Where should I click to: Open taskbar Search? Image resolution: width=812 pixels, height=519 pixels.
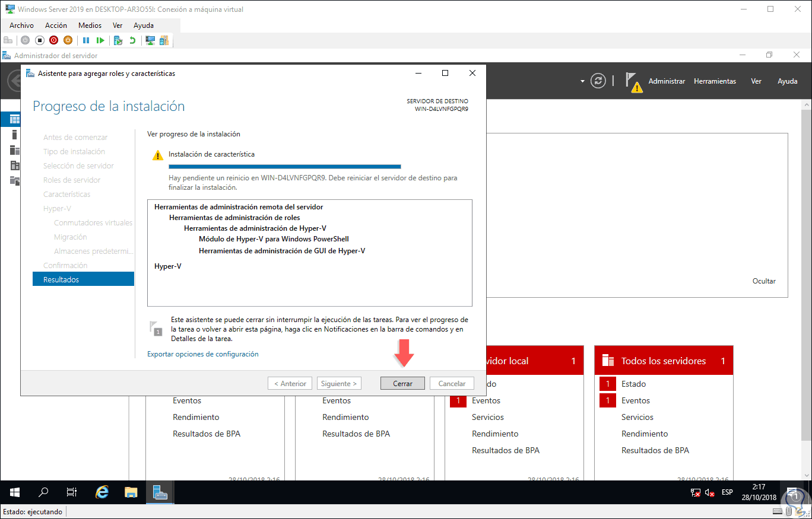coord(43,492)
